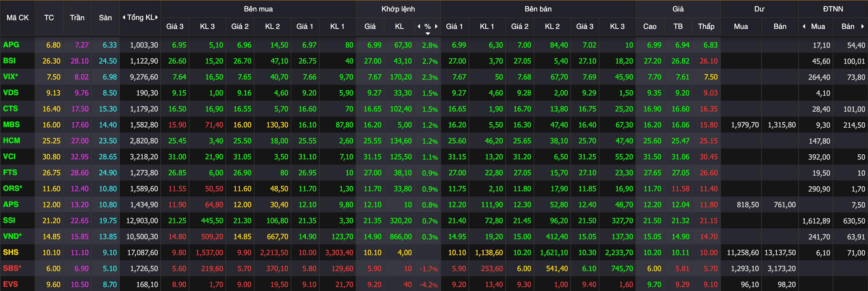
Task: Click the Bên mua group header
Action: [x=258, y=9]
